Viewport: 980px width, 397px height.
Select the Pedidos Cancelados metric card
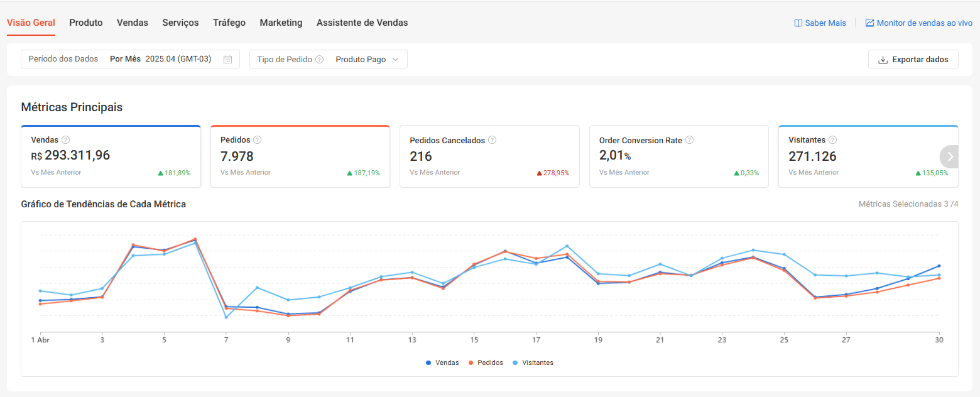click(489, 157)
